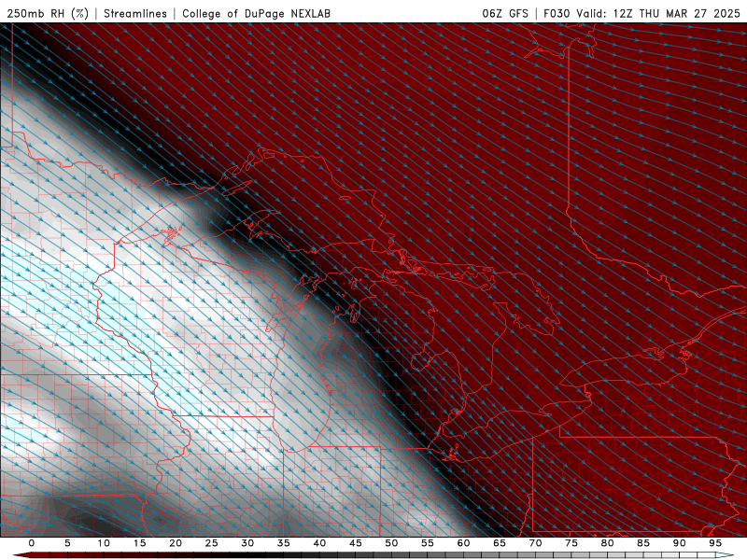Click the colorbar tick label "55"
The height and width of the screenshot is (560, 747).
[x=428, y=543]
